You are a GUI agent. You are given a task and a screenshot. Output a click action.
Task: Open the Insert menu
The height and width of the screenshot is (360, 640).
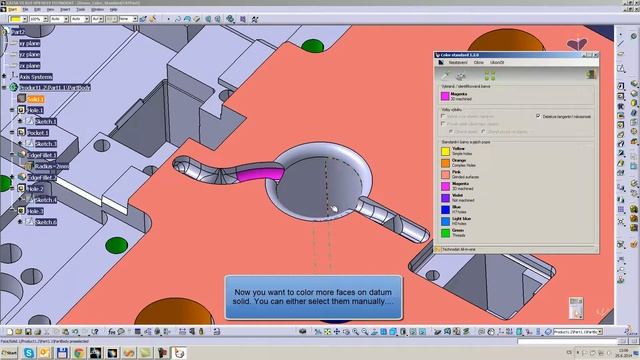[65, 9]
